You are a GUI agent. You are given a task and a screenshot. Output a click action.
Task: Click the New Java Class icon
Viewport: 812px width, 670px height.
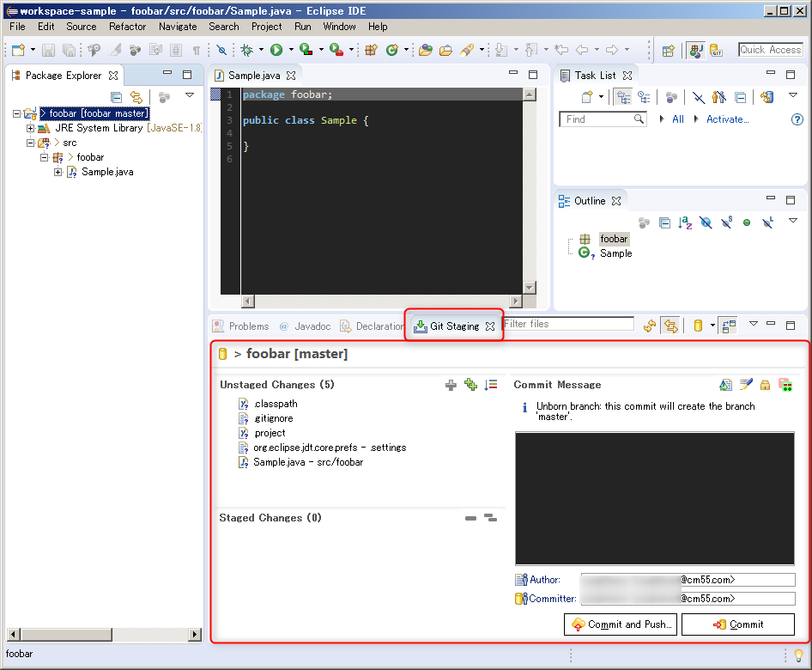click(392, 50)
